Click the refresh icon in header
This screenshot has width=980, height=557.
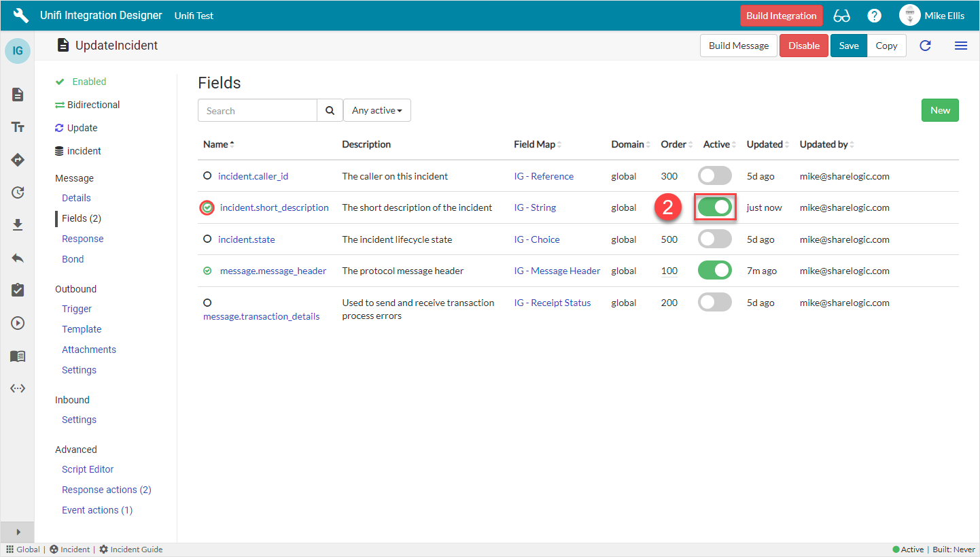925,46
